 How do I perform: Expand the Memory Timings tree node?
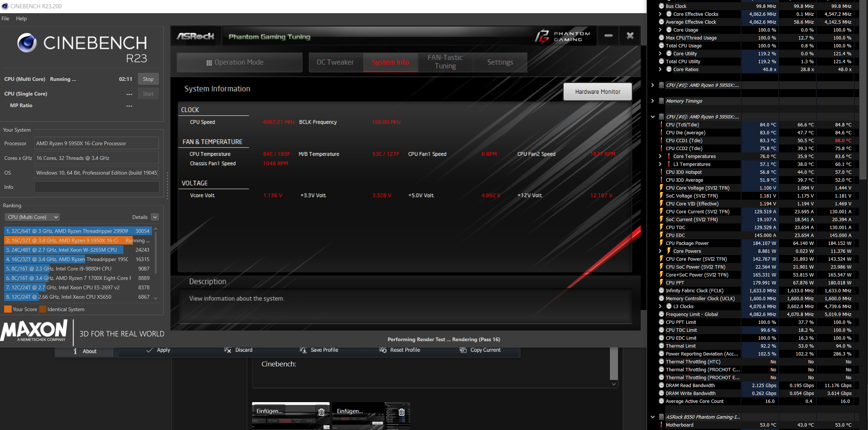click(x=652, y=101)
